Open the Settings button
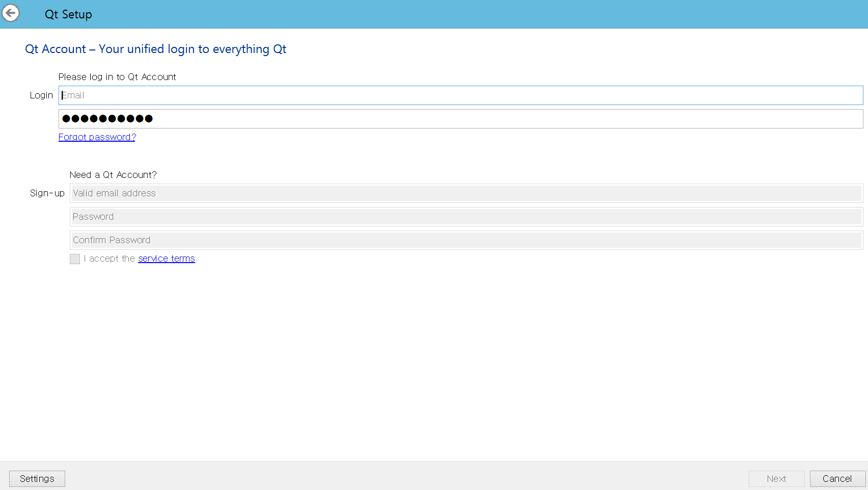Image resolution: width=868 pixels, height=490 pixels. click(x=37, y=479)
